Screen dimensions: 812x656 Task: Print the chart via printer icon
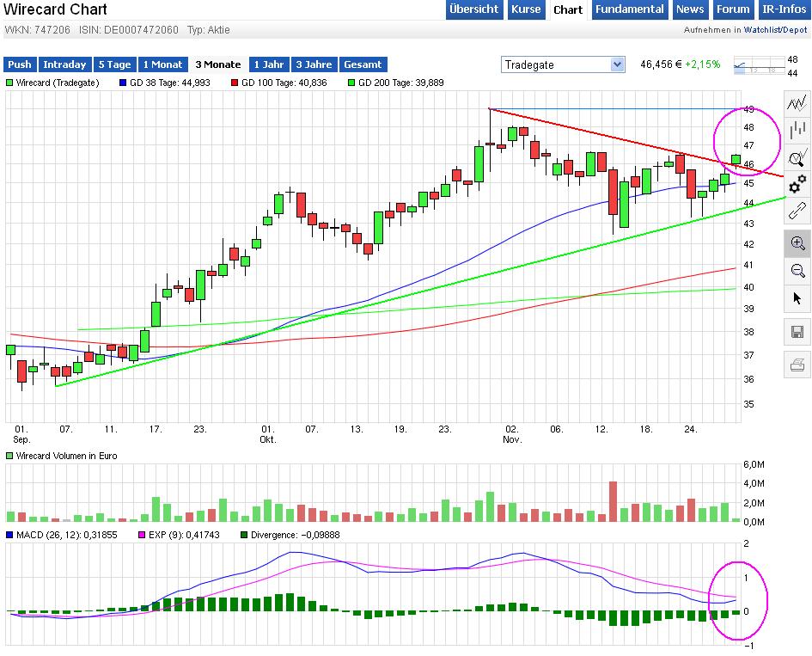click(797, 365)
